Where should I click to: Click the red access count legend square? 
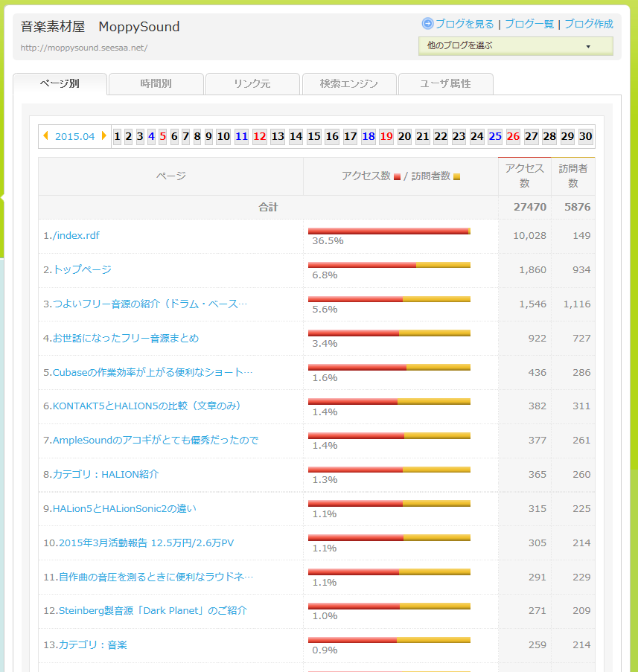click(398, 176)
